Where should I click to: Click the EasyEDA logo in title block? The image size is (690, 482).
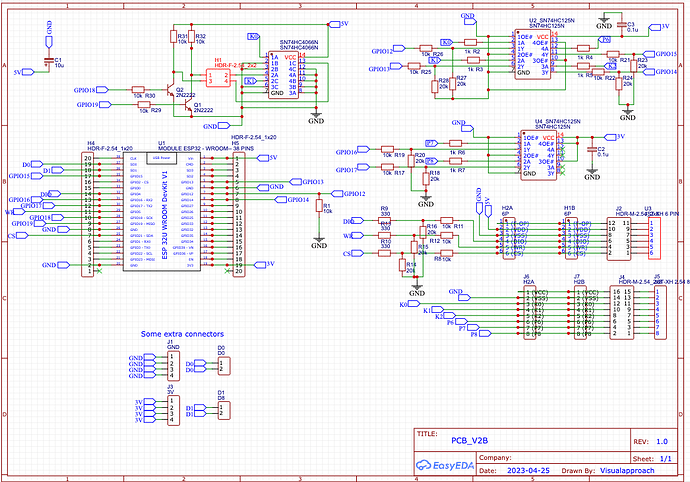[444, 465]
